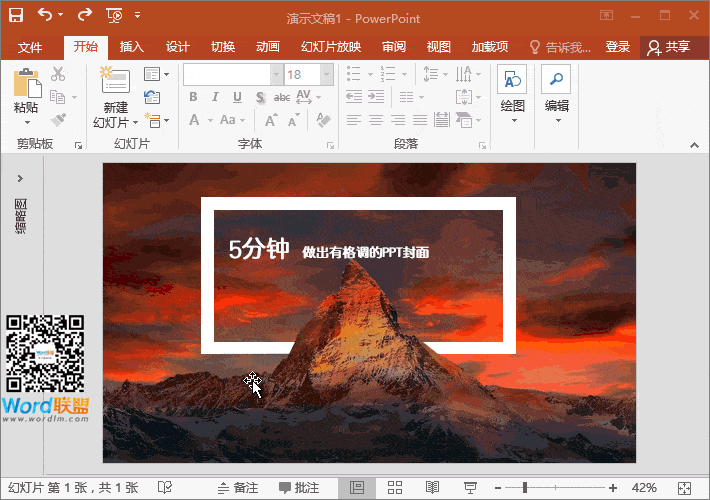Screen dimensions: 710x500
Task: Undo the last action
Action: (45, 15)
